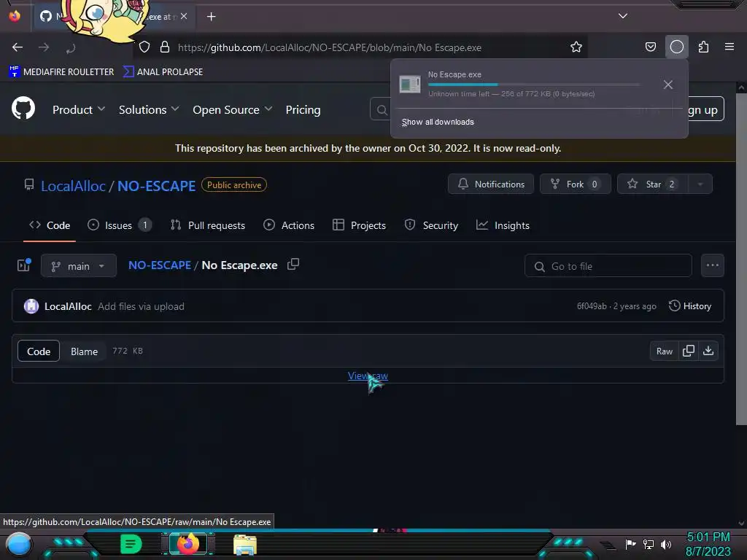View the file History
The height and width of the screenshot is (560, 747).
(x=690, y=306)
